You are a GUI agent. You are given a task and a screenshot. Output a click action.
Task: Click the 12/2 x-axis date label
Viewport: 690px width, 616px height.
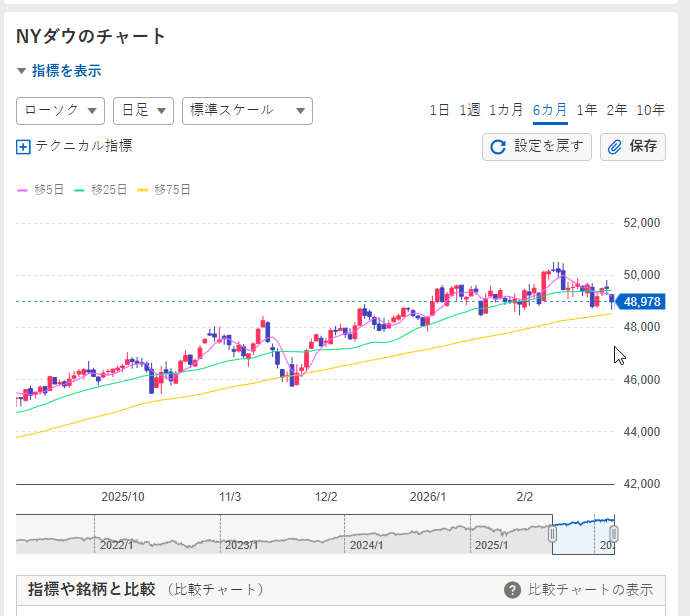pos(326,497)
